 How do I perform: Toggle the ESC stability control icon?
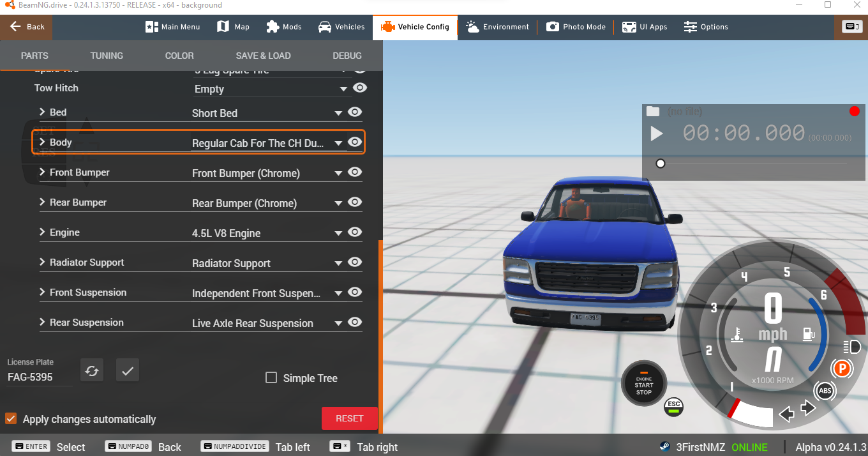coord(673,406)
